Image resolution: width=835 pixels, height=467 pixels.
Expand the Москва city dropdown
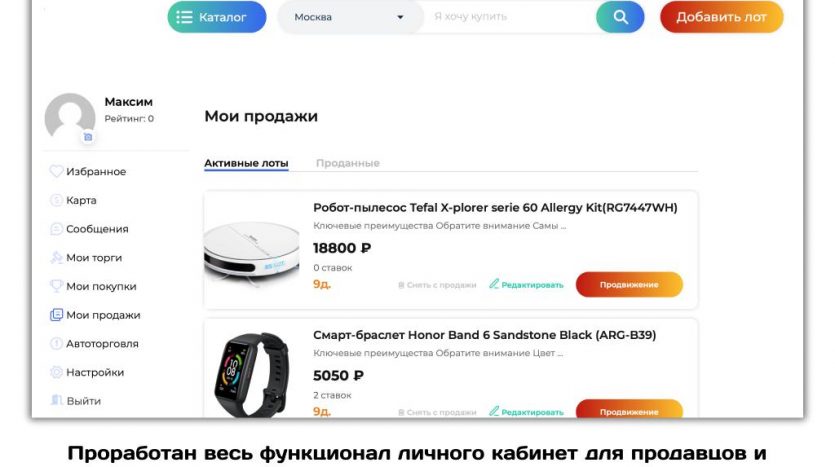(x=350, y=17)
